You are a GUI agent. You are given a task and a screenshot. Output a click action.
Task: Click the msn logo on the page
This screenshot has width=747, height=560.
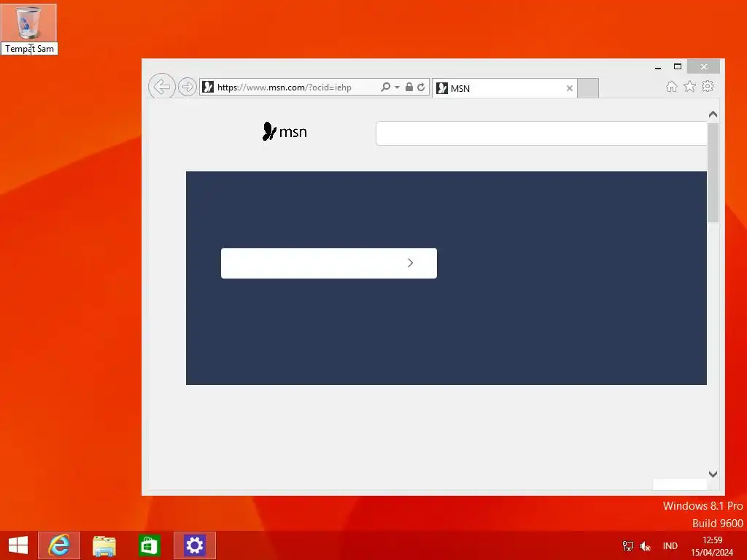[x=285, y=131]
